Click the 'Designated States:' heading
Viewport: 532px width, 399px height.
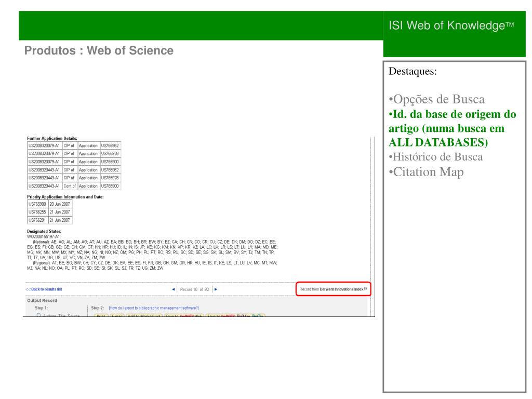point(44,231)
